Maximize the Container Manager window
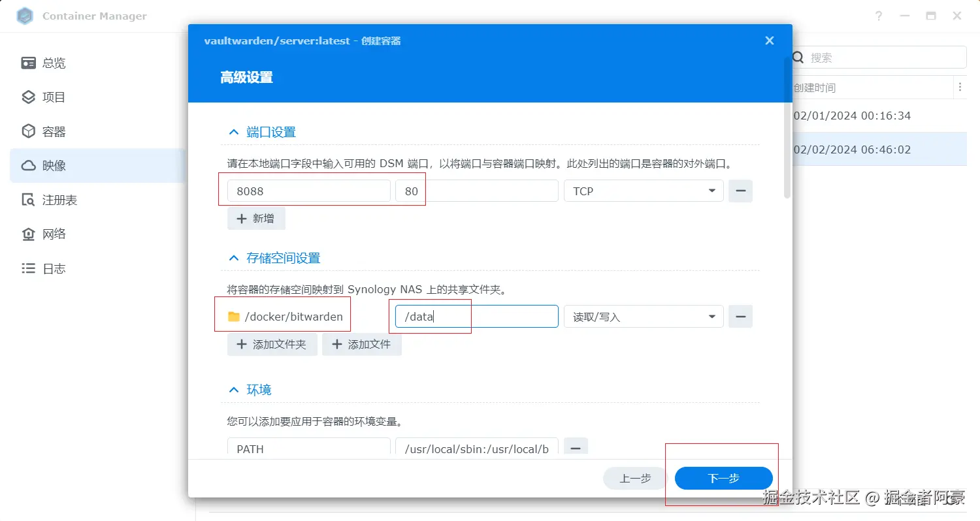The width and height of the screenshot is (980, 521). coord(931,16)
